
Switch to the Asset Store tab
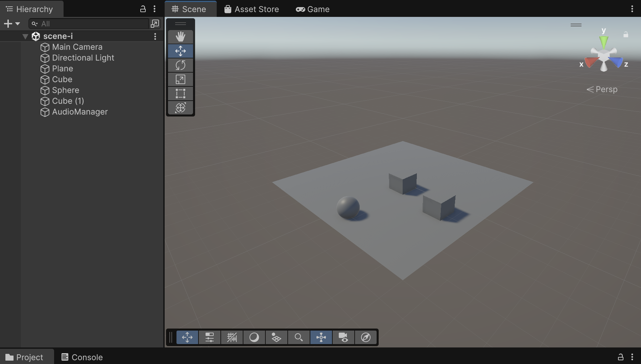tap(252, 9)
